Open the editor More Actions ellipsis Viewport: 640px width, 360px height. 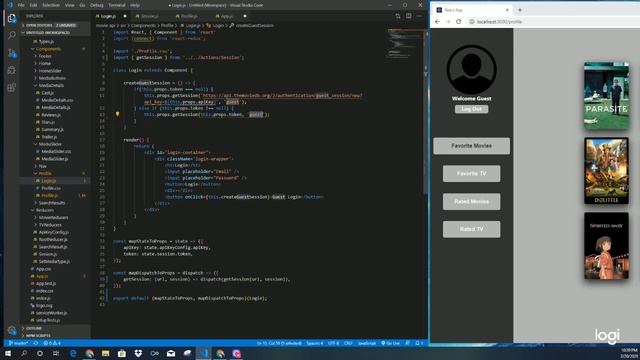point(420,16)
